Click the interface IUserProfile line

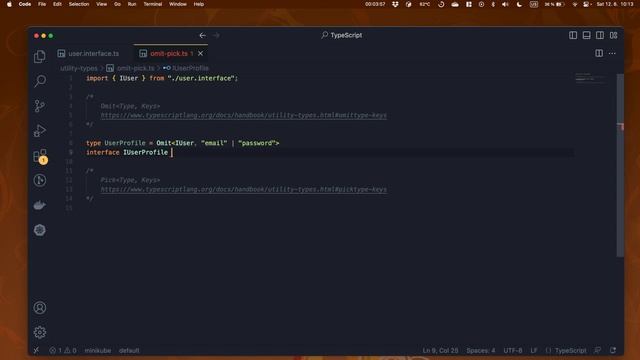127,153
